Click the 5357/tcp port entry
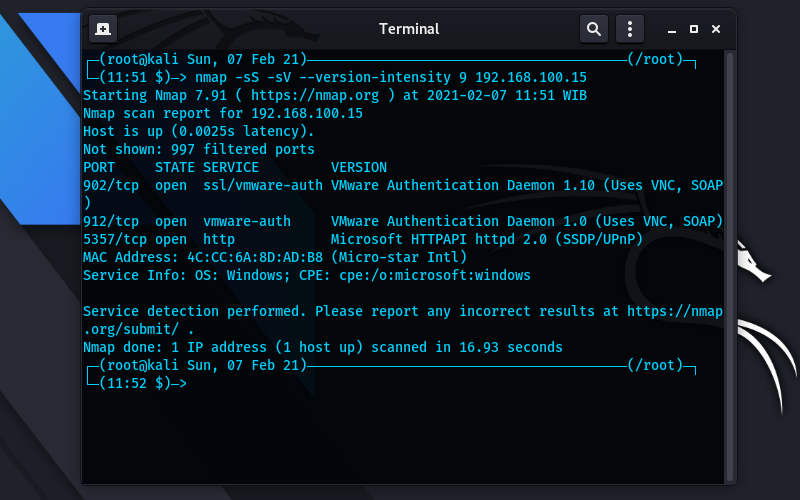Image resolution: width=800 pixels, height=500 pixels. click(115, 239)
